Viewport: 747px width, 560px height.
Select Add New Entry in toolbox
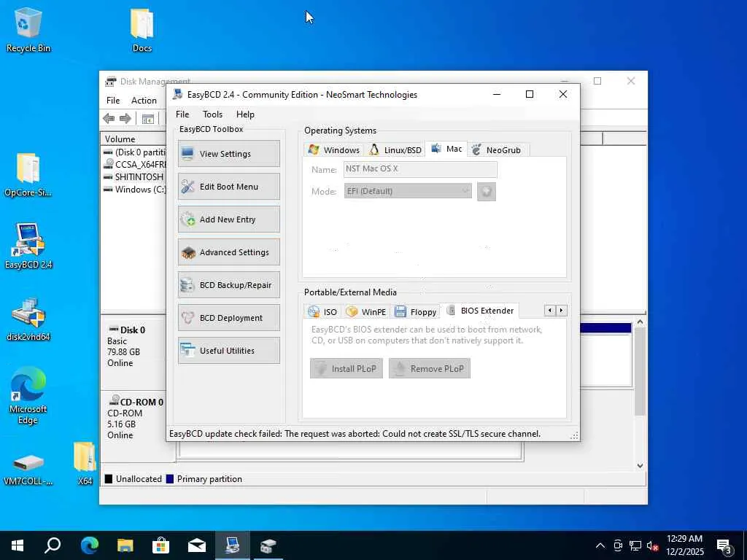click(x=228, y=219)
